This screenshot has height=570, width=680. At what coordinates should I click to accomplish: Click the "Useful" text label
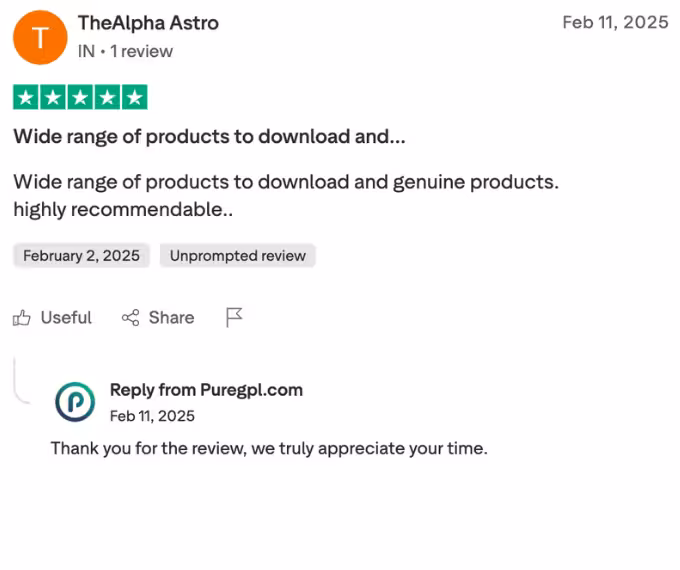click(66, 318)
